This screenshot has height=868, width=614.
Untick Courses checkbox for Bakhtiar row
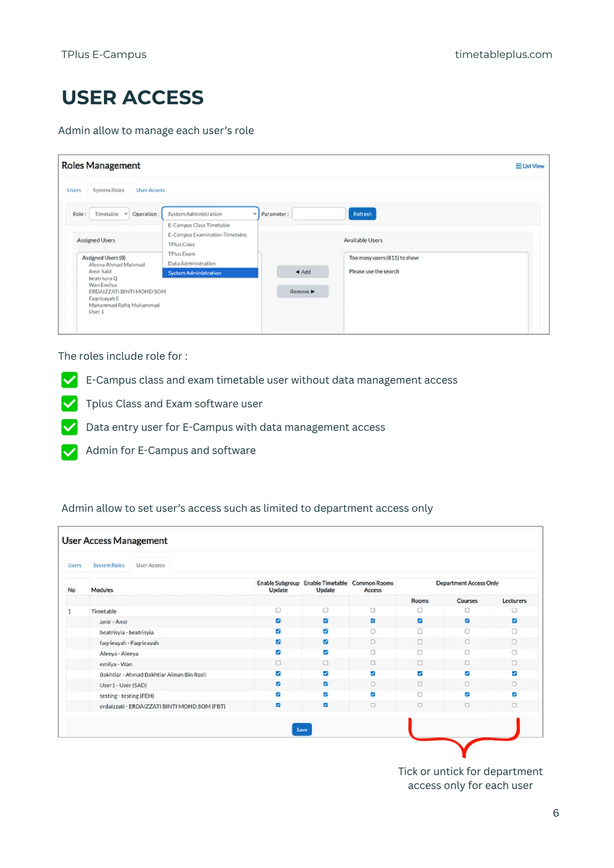467,674
